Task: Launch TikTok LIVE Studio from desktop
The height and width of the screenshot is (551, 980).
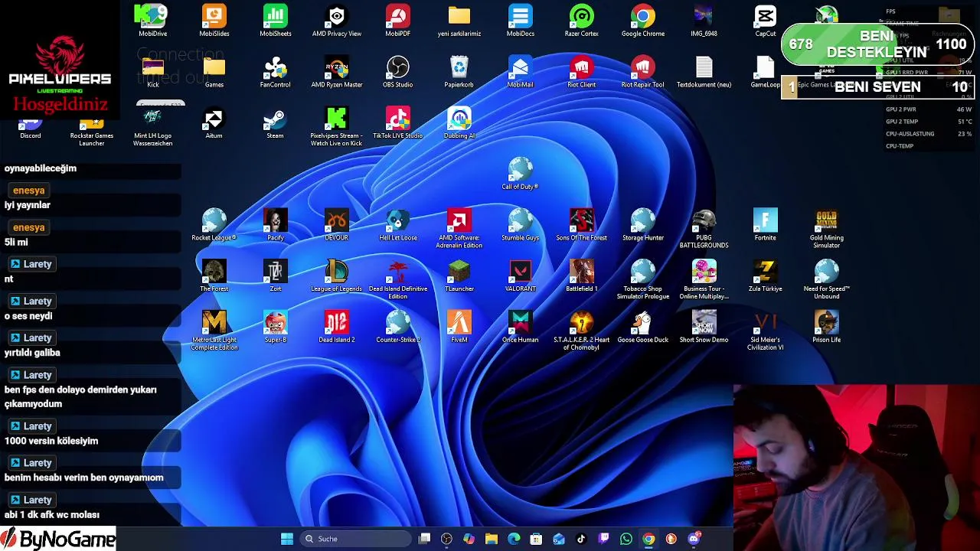Action: (x=398, y=123)
